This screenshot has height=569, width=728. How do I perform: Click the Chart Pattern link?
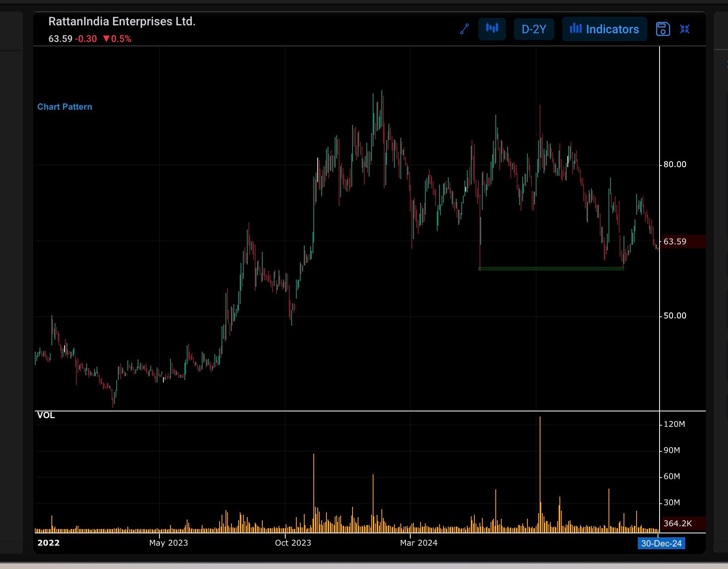64,107
